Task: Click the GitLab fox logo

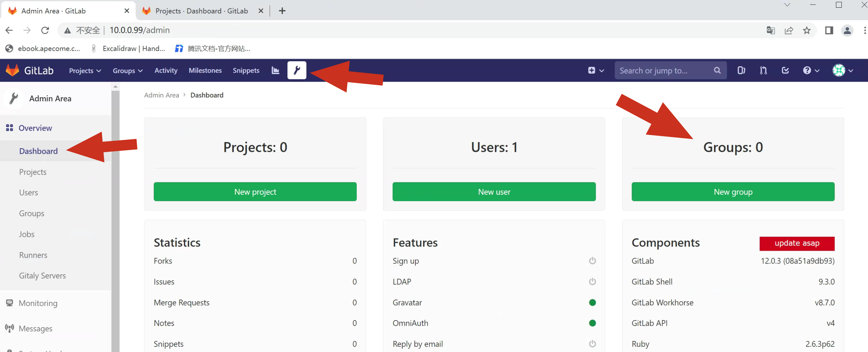Action: pos(13,70)
